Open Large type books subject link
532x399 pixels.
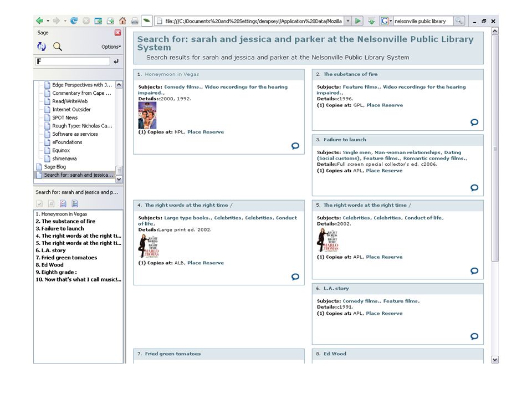[x=187, y=218]
